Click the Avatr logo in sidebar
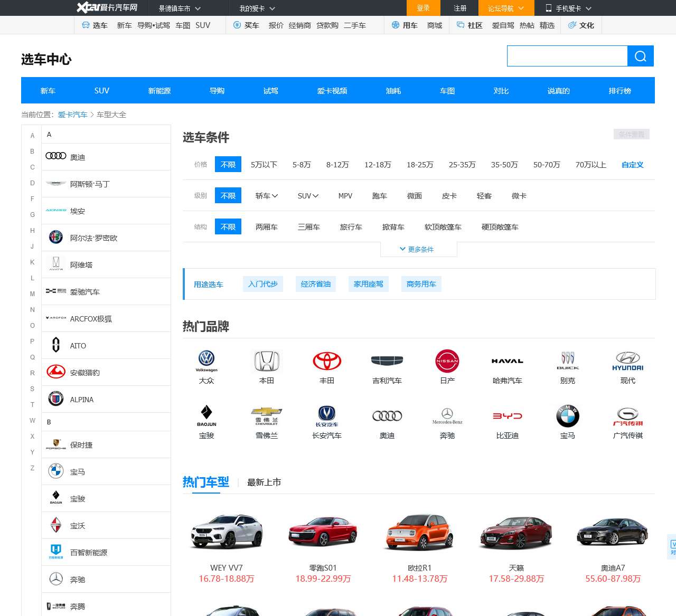The width and height of the screenshot is (676, 616). pyautogui.click(x=55, y=264)
